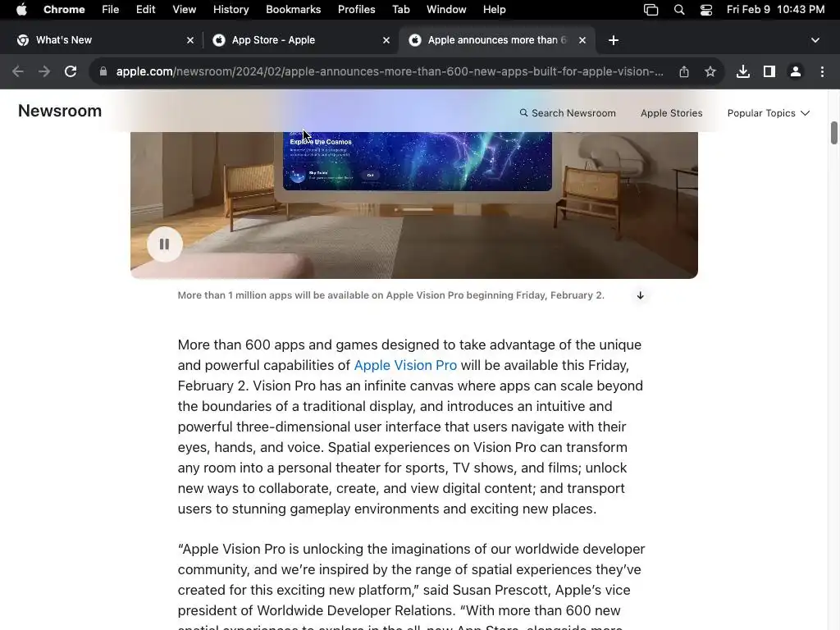This screenshot has height=630, width=840.
Task: Close the App Store - Apple tab
Action: pos(386,40)
